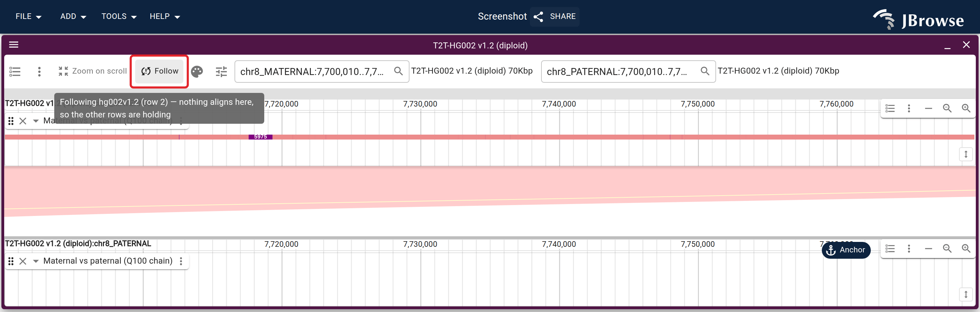Open the color palette options
The height and width of the screenshot is (312, 980).
click(x=197, y=71)
